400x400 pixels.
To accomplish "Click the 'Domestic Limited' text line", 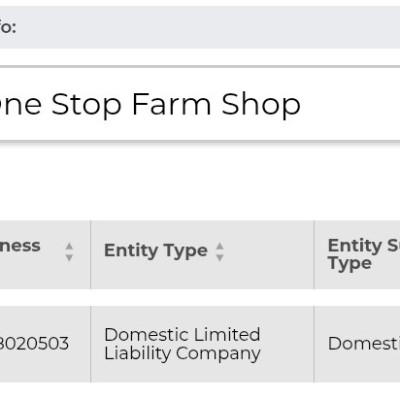I will [182, 335].
